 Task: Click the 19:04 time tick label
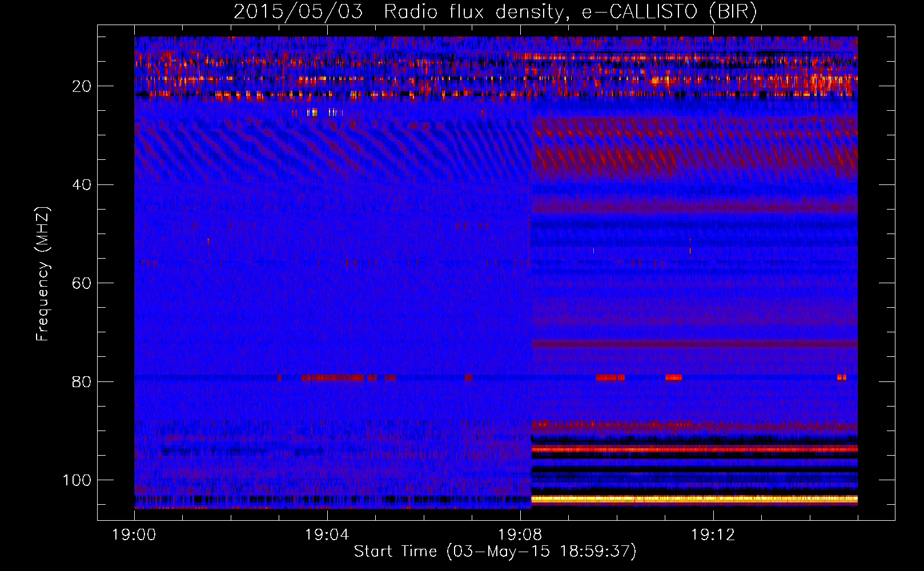pyautogui.click(x=327, y=534)
